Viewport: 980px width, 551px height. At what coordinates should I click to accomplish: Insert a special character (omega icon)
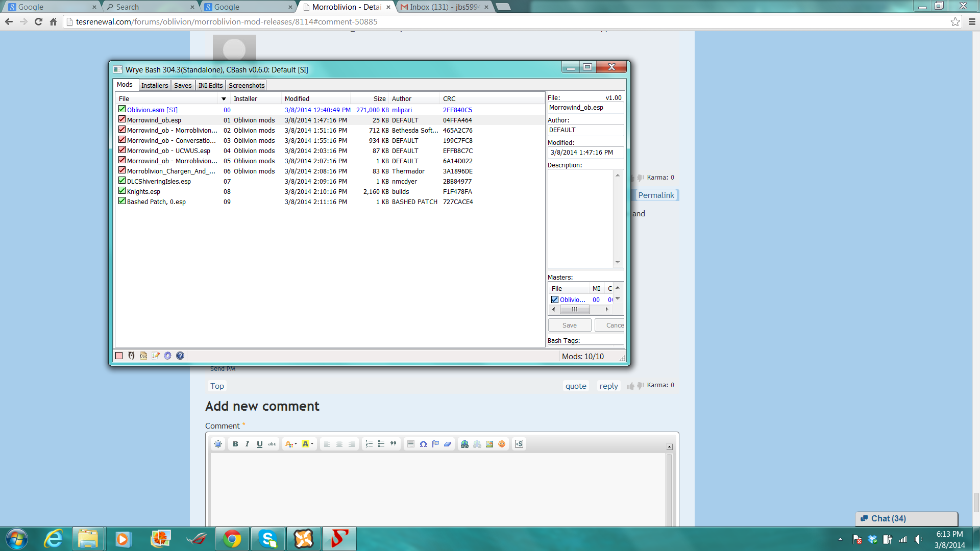[423, 444]
